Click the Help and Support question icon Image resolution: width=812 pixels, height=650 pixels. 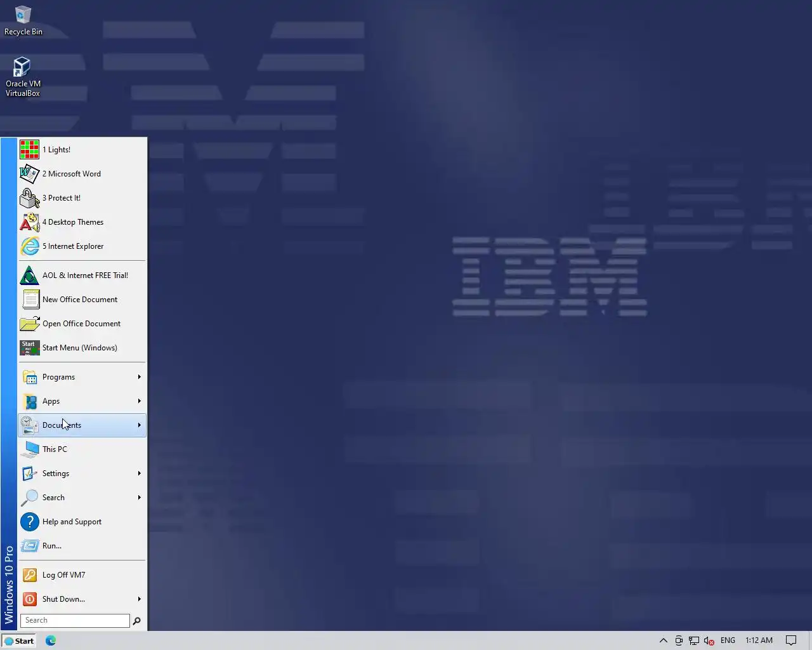29,522
